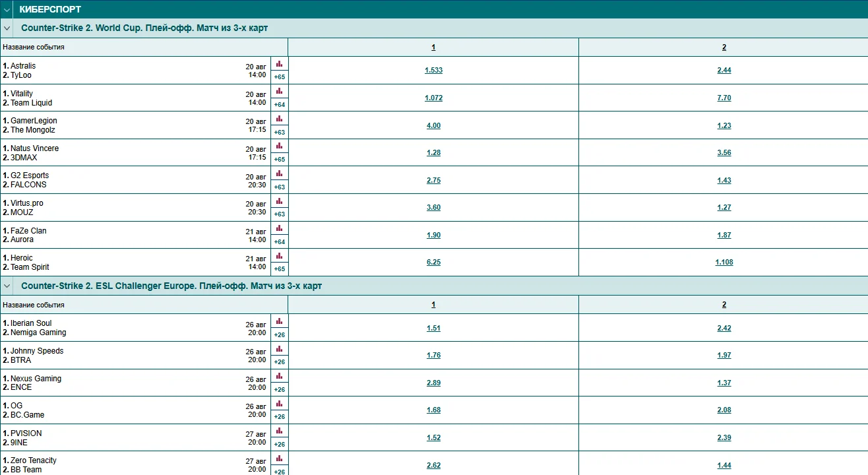
Task: Pick Heroic to win at 6.25
Action: click(433, 262)
